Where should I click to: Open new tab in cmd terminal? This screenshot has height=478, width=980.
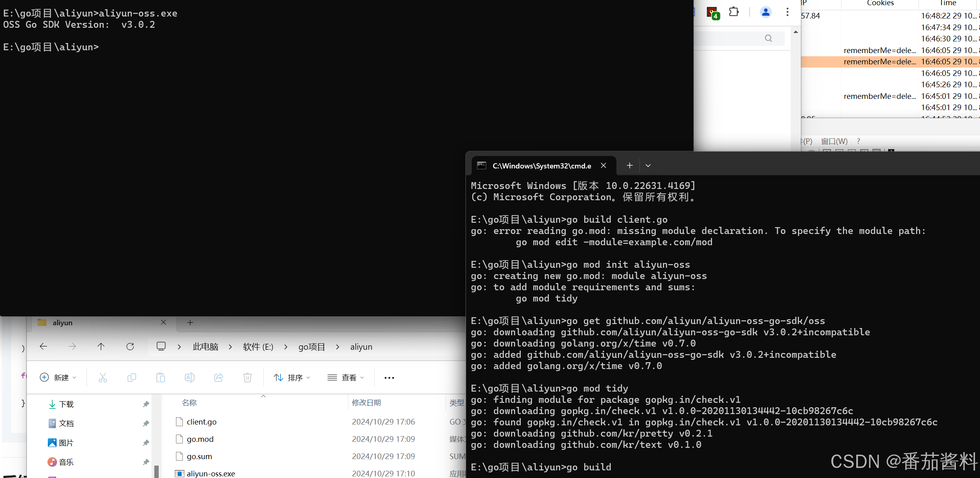(x=630, y=166)
